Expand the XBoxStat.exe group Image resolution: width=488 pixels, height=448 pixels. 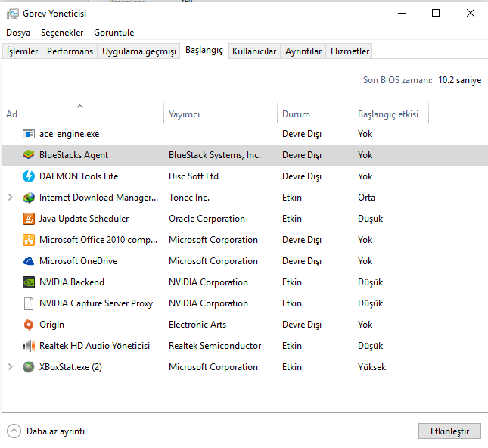[x=10, y=367]
